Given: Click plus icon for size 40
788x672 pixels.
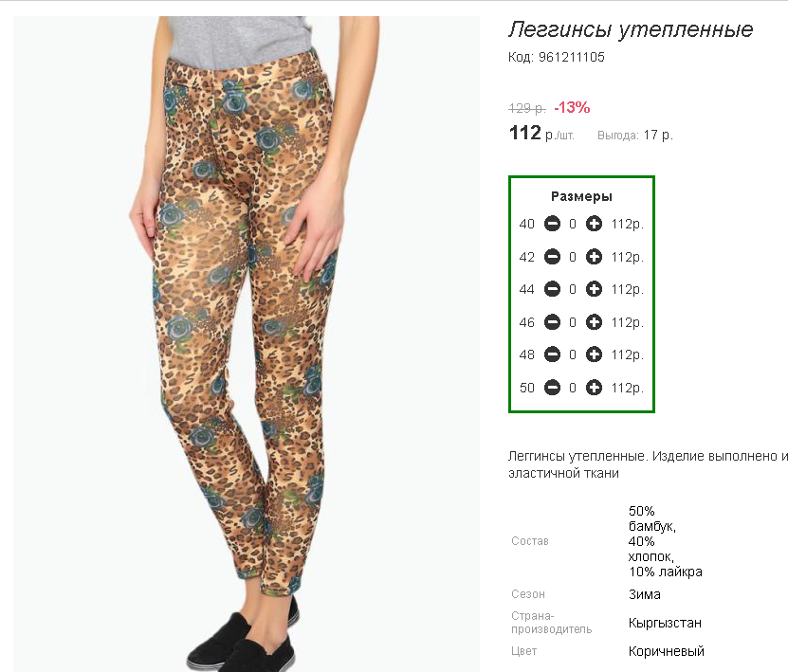Looking at the screenshot, I should [594, 225].
